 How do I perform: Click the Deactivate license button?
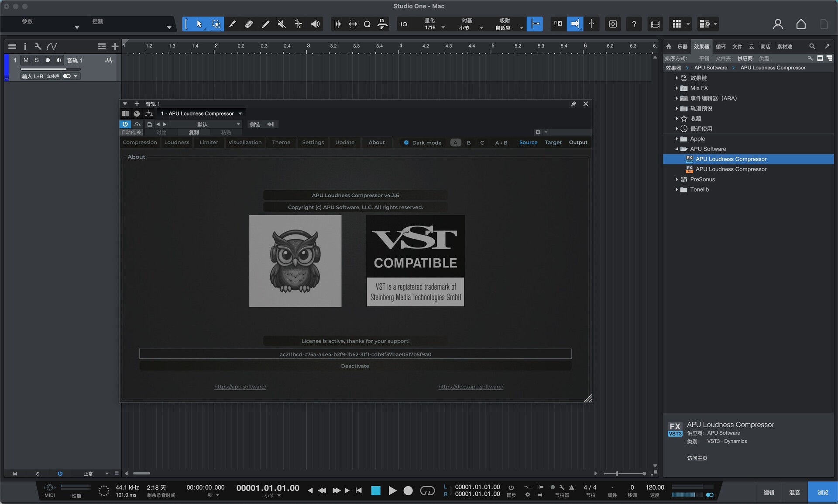coord(355,366)
